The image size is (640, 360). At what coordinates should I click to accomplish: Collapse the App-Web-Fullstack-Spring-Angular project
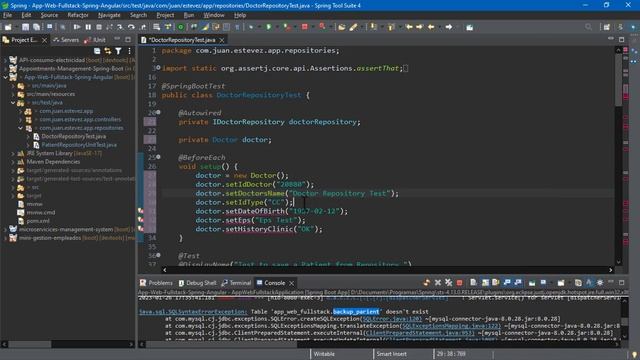click(5, 77)
